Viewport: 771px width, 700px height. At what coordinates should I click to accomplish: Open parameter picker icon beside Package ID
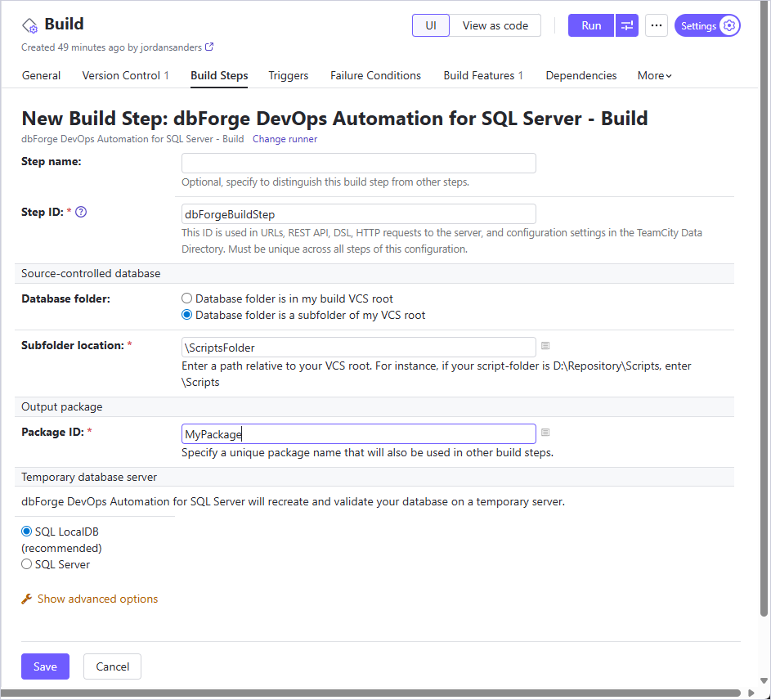point(545,433)
